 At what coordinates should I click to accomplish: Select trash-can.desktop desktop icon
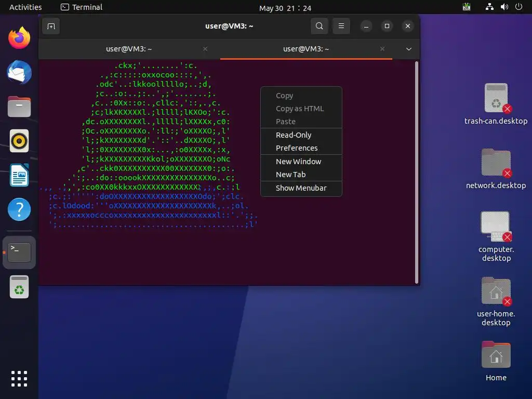tap(496, 104)
